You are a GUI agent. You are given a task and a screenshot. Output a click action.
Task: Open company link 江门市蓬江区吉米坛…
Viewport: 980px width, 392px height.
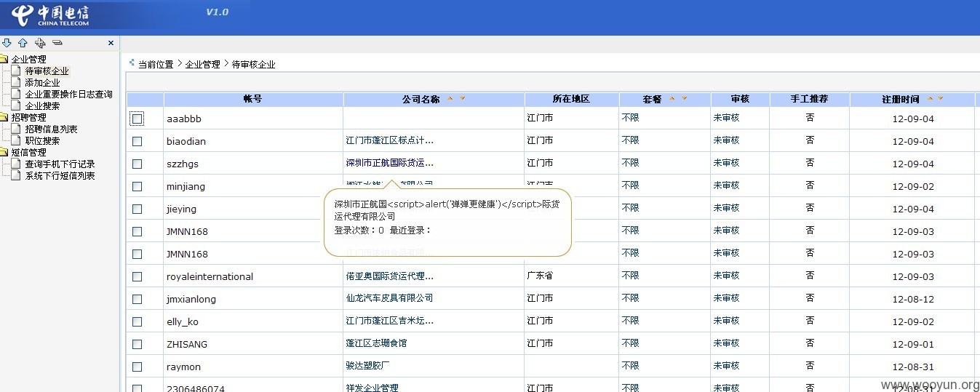tap(390, 321)
